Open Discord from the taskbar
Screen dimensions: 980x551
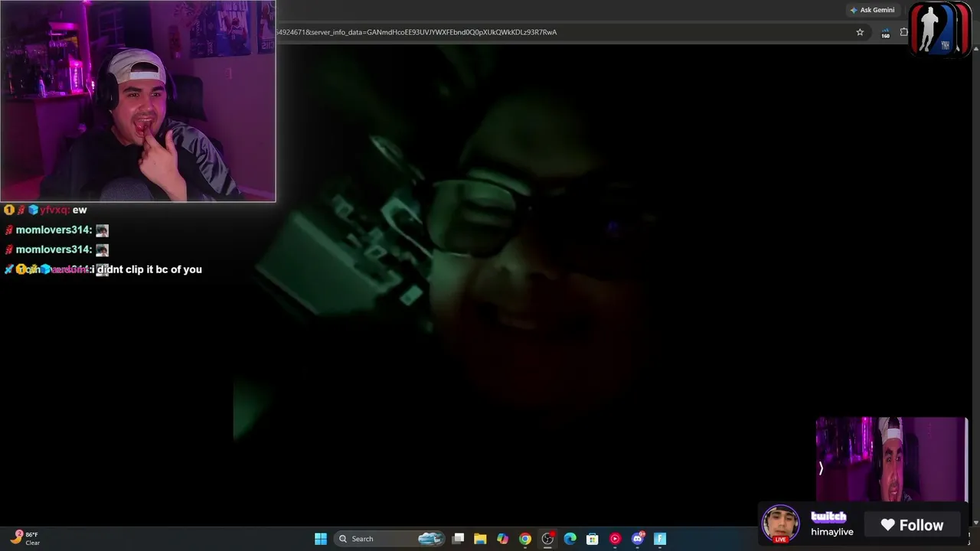point(638,539)
